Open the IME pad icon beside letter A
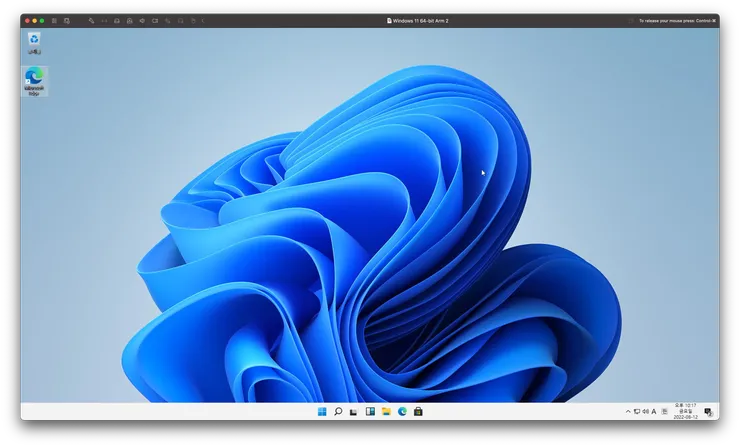 664,412
